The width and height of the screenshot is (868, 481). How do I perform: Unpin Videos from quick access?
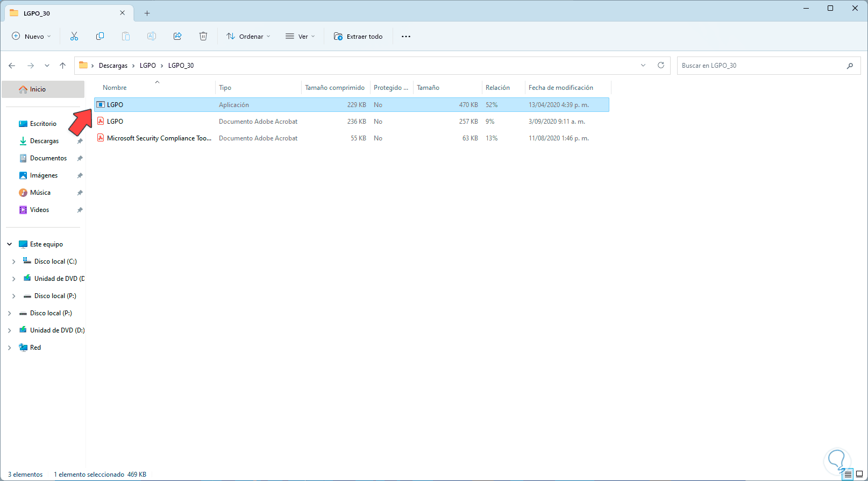80,210
